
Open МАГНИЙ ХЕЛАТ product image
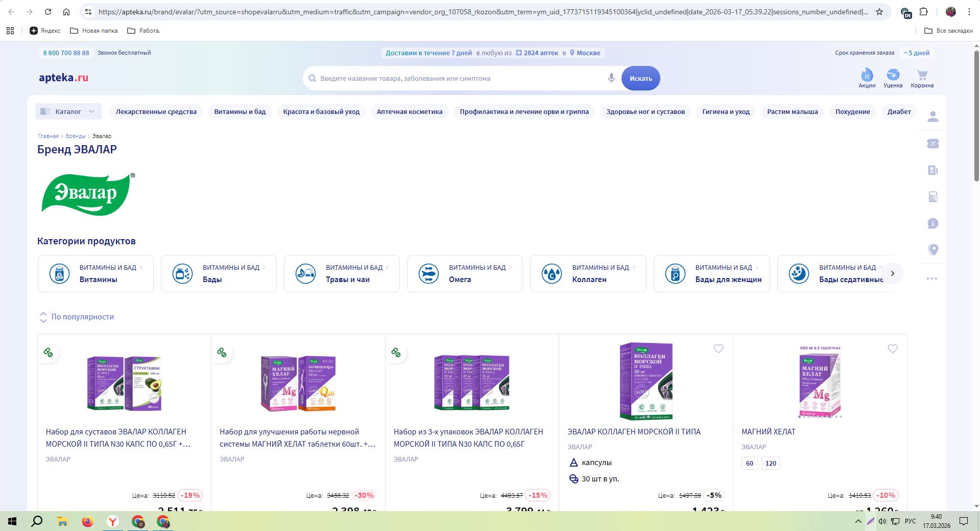(x=820, y=382)
